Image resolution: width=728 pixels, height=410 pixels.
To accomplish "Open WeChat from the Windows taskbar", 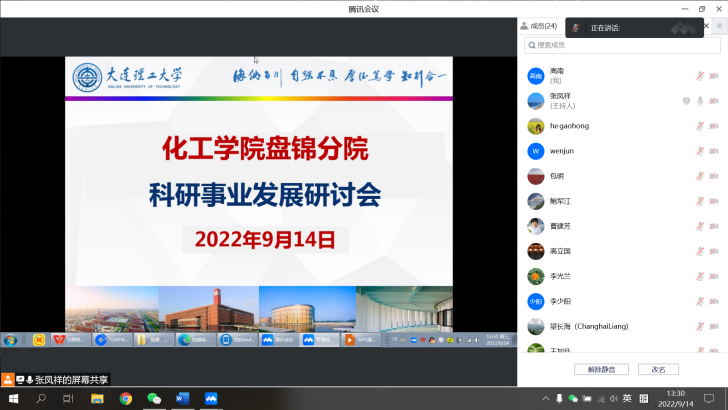I will pos(154,398).
